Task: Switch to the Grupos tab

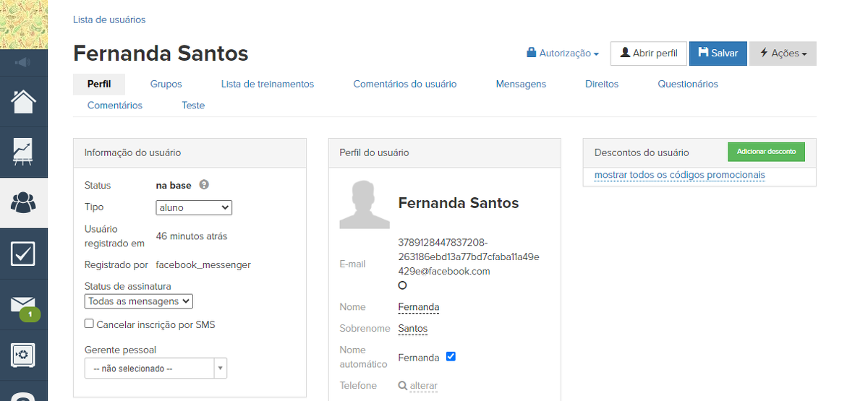Action: (166, 85)
